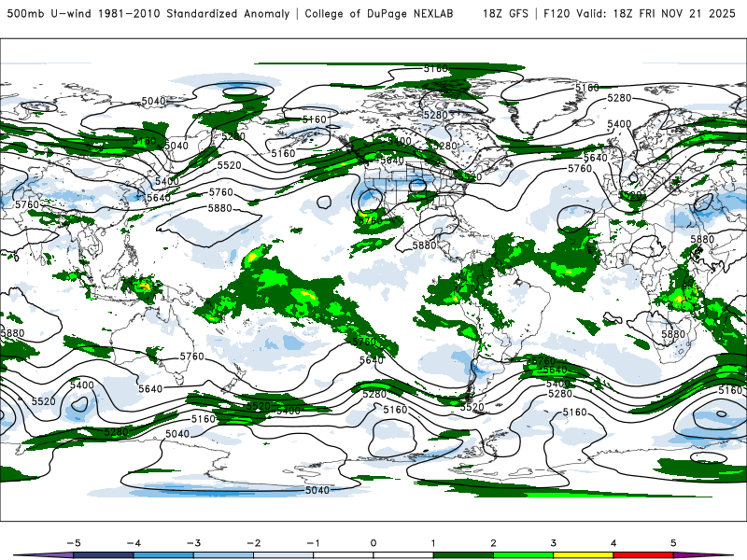
Task: Click the "0" colorbar label
Action: [373, 543]
